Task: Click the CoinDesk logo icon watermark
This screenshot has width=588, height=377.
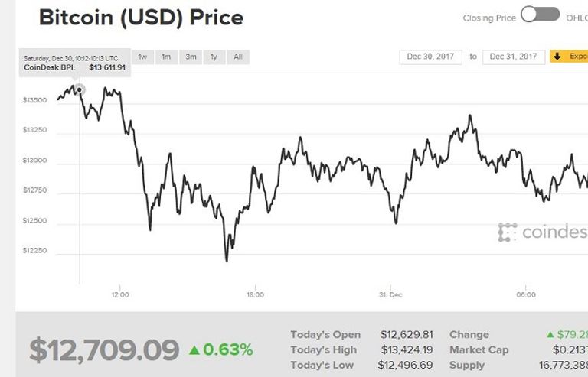Action: (507, 232)
